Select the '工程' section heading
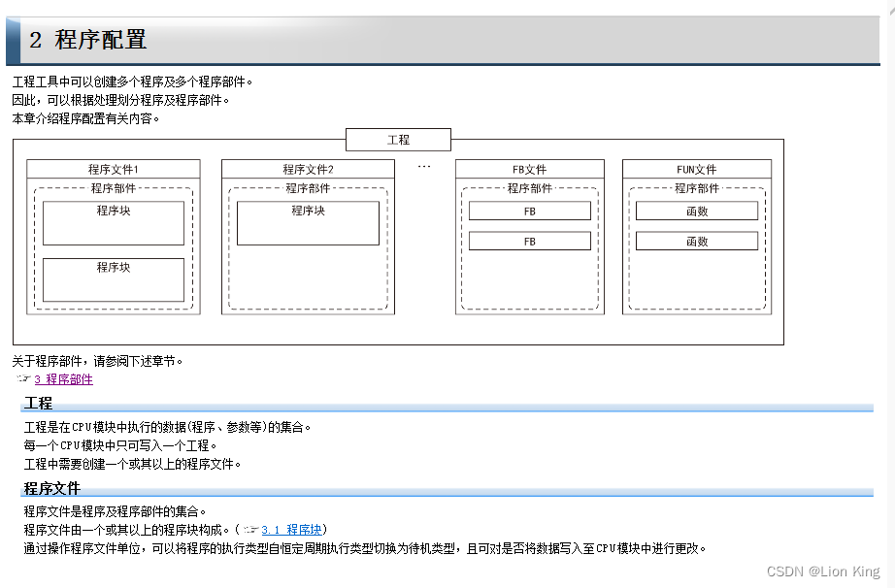The width and height of the screenshot is (895, 588). coord(38,404)
